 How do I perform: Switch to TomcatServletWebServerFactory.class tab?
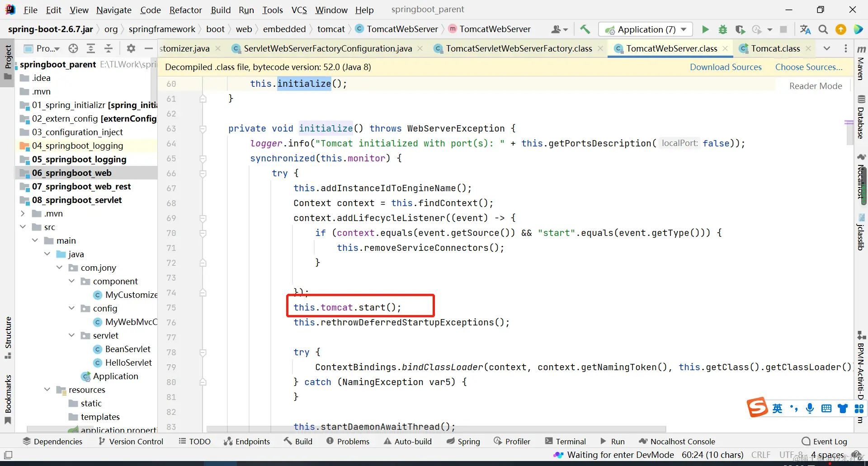coord(519,48)
